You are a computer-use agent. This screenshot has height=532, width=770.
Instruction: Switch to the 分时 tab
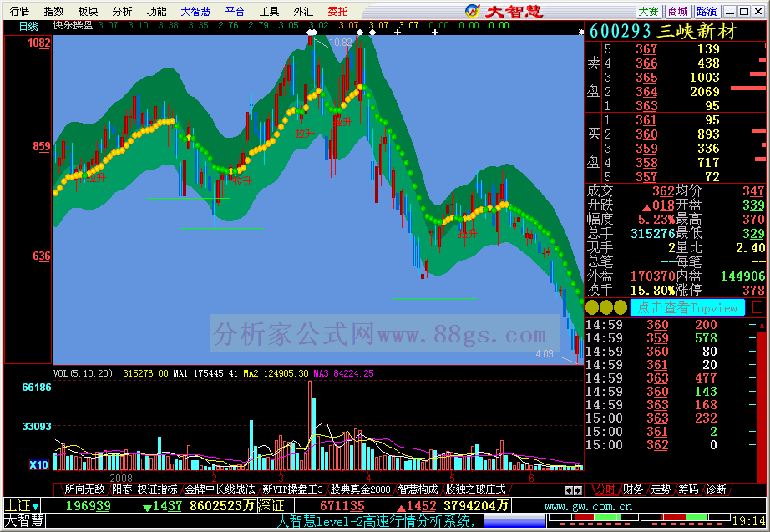coord(605,489)
